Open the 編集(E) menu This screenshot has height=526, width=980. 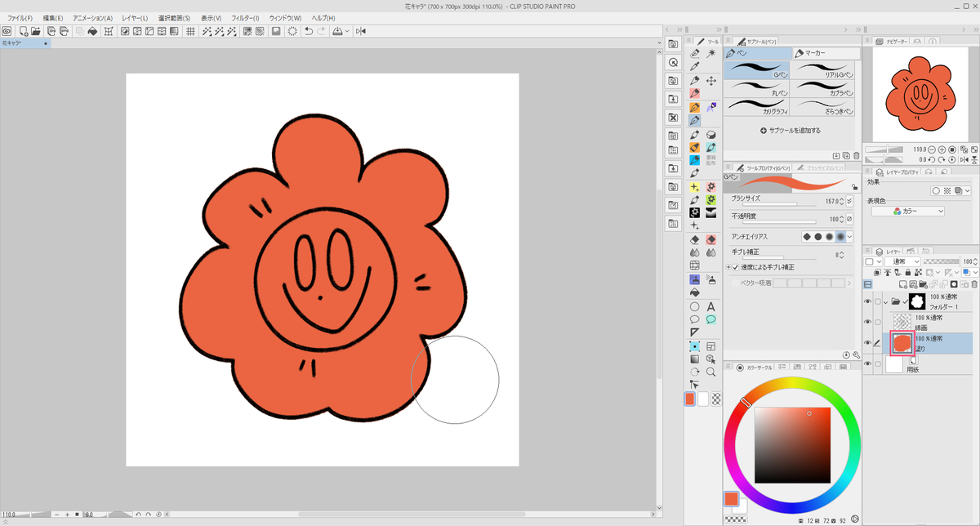pos(53,17)
